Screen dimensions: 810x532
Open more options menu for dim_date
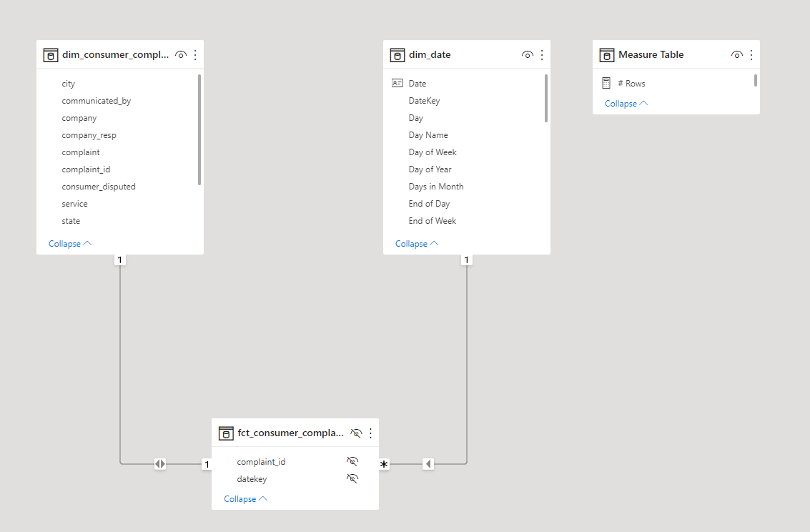(542, 55)
